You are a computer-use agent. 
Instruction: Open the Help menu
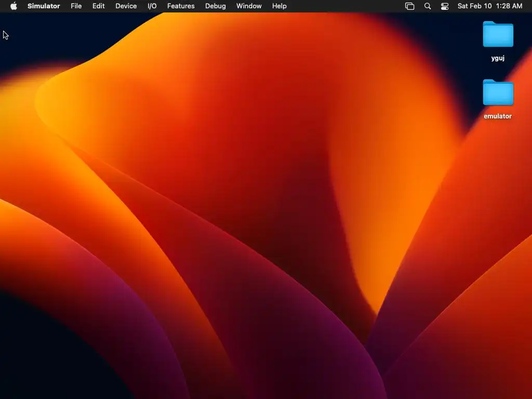click(279, 6)
